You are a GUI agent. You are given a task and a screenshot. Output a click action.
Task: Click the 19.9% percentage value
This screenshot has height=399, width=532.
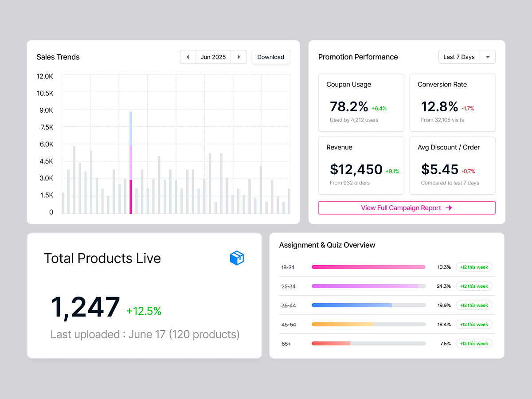click(x=444, y=305)
